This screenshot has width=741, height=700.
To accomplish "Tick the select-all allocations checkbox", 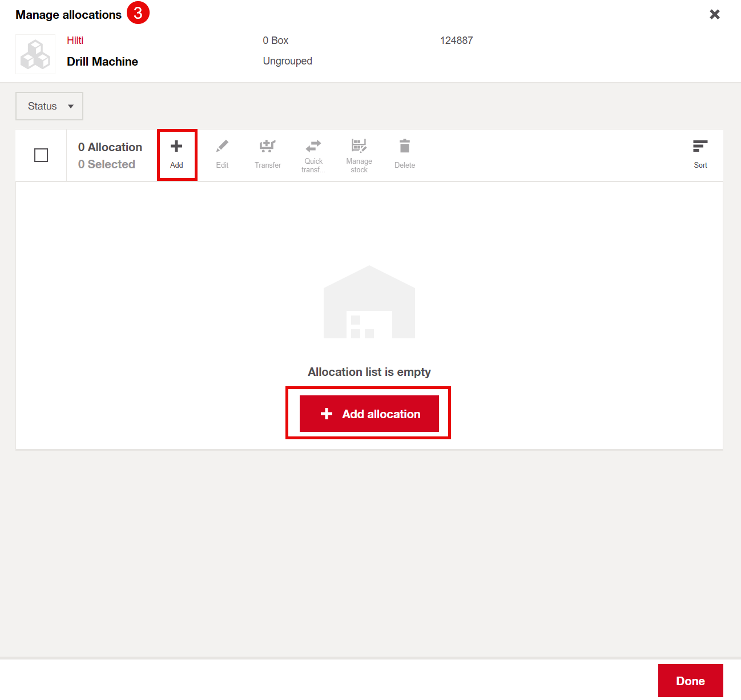I will coord(41,155).
